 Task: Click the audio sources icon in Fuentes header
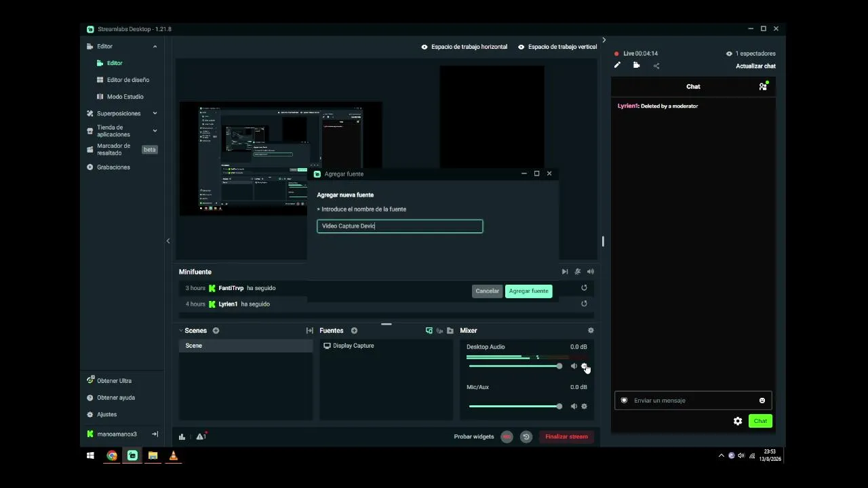click(439, 331)
